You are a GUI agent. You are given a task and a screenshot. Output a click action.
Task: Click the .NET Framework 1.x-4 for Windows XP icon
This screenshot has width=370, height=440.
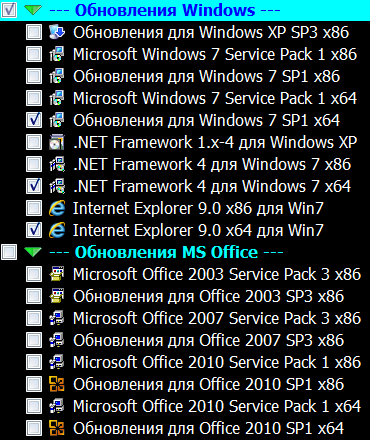coord(57,142)
